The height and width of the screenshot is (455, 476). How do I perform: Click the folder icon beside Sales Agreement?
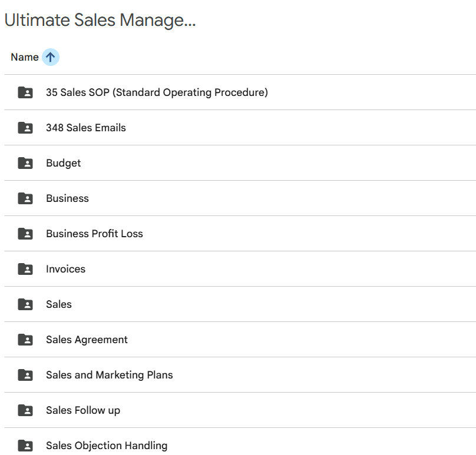(x=25, y=340)
